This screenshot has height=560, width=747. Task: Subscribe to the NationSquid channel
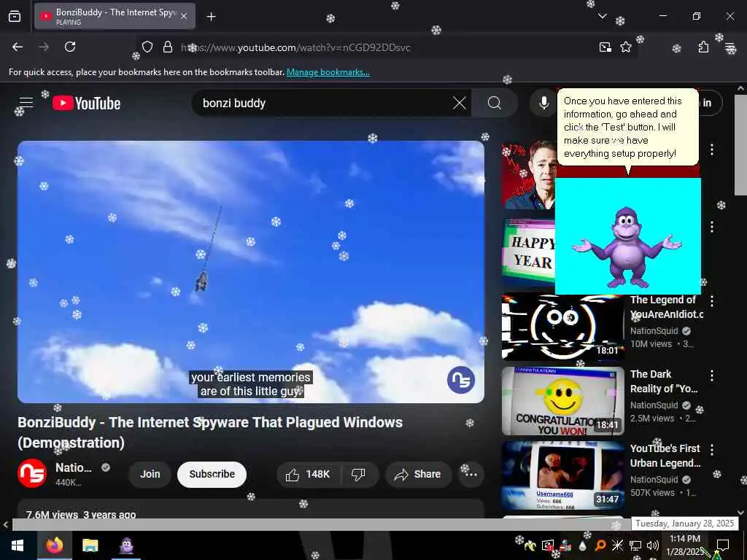[x=212, y=474]
